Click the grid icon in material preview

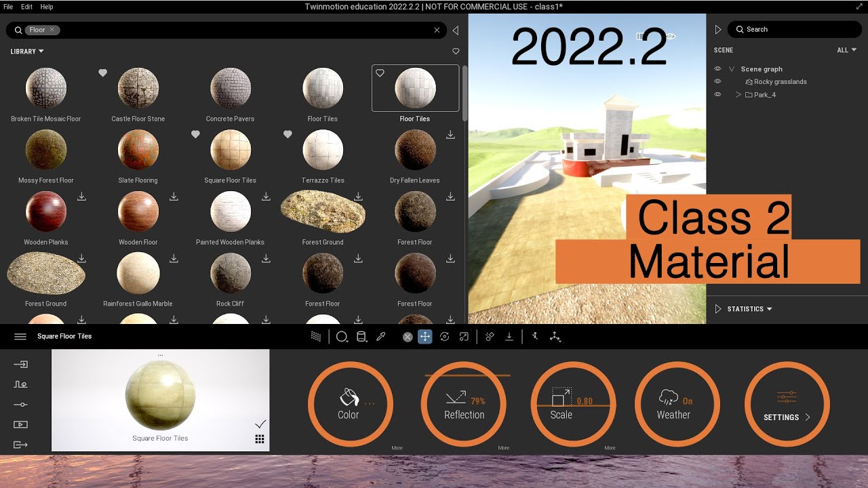pyautogui.click(x=260, y=439)
